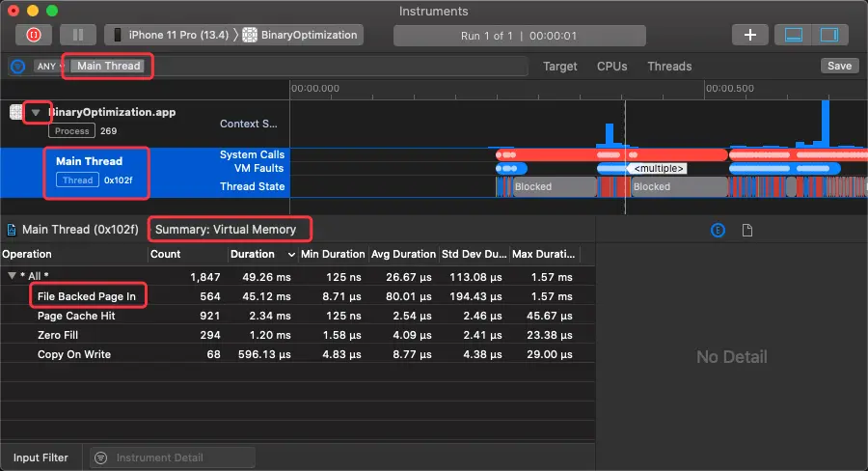The image size is (868, 471).
Task: Show the extended detail inspector tab icon
Action: (x=718, y=230)
